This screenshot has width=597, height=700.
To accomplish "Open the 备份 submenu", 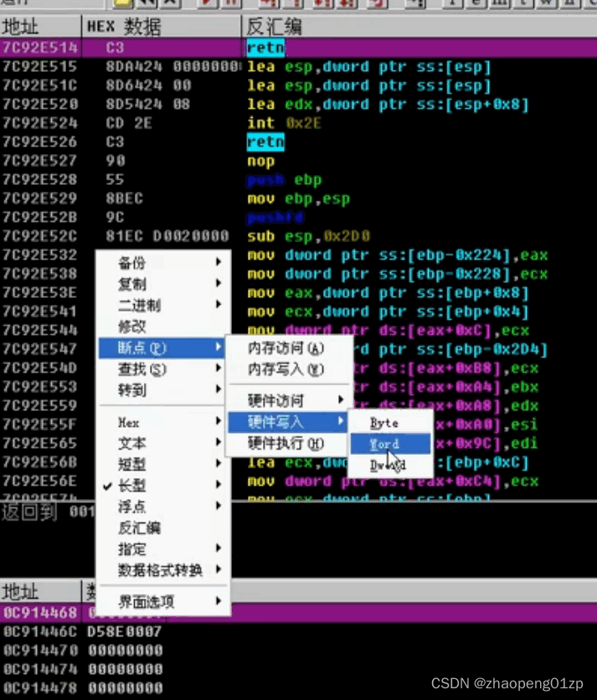I will [163, 263].
